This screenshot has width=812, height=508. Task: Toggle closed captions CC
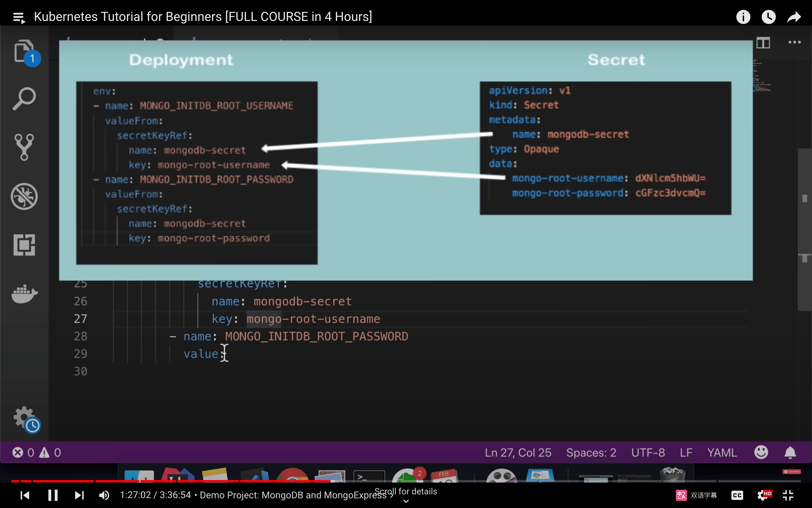(x=737, y=495)
